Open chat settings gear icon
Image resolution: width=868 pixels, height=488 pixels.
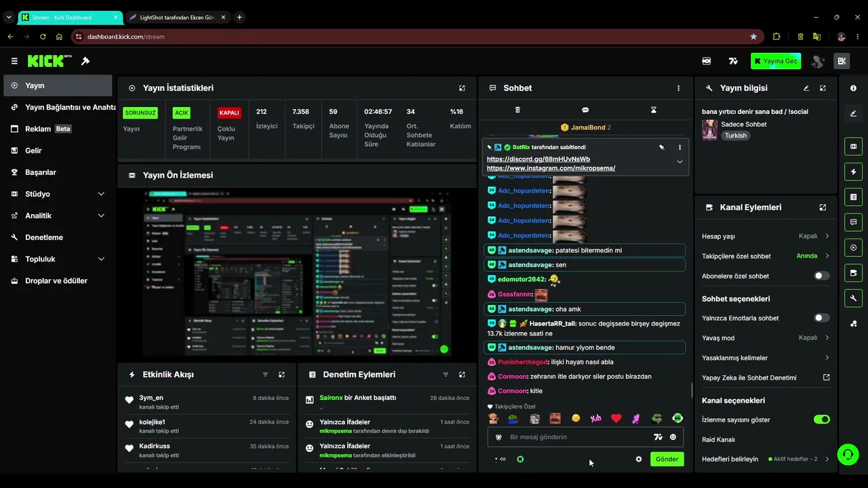(638, 459)
